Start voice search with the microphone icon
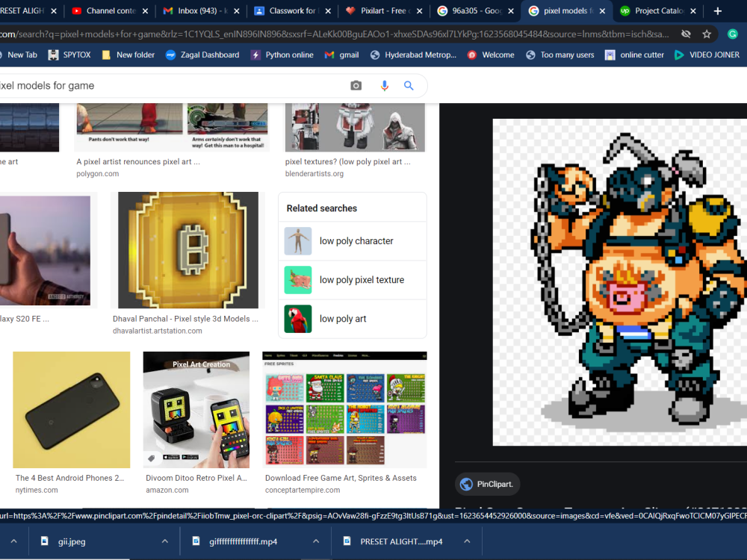Screen dimensions: 747x560 click(x=385, y=86)
